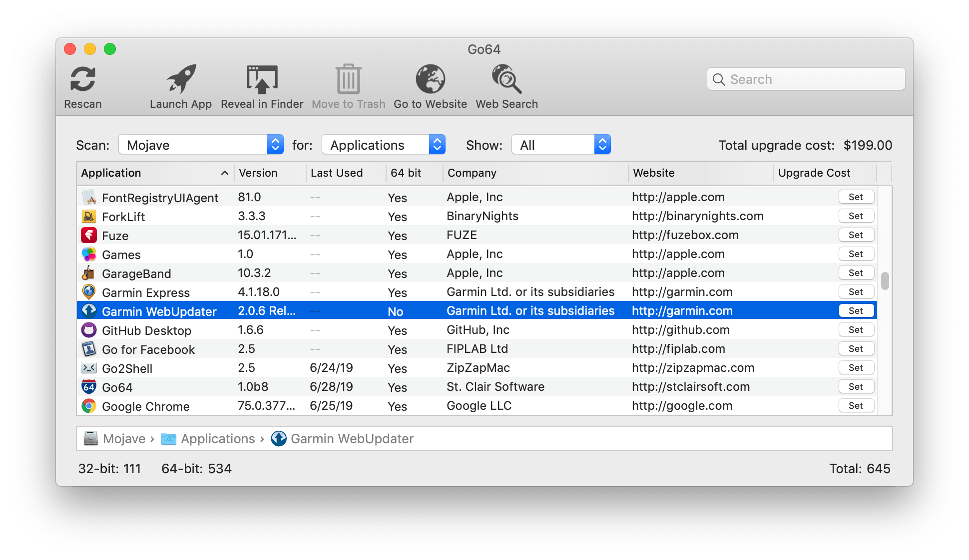Click the Garmin Express app icon
Screen dimensions: 969x560
tap(89, 292)
